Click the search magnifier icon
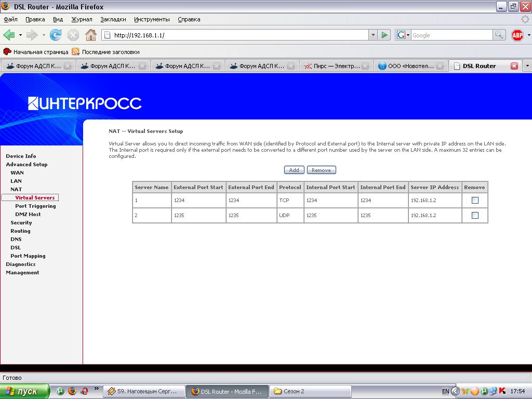532x399 pixels. (499, 35)
